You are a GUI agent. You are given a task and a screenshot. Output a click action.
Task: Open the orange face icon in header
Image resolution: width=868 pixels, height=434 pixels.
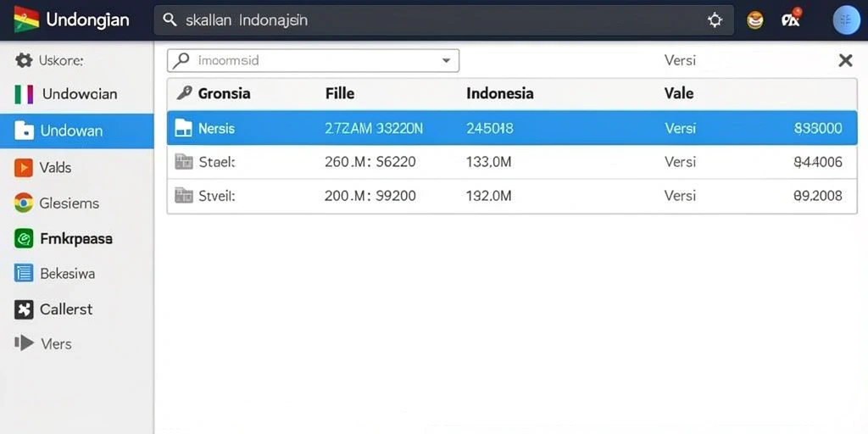[755, 20]
